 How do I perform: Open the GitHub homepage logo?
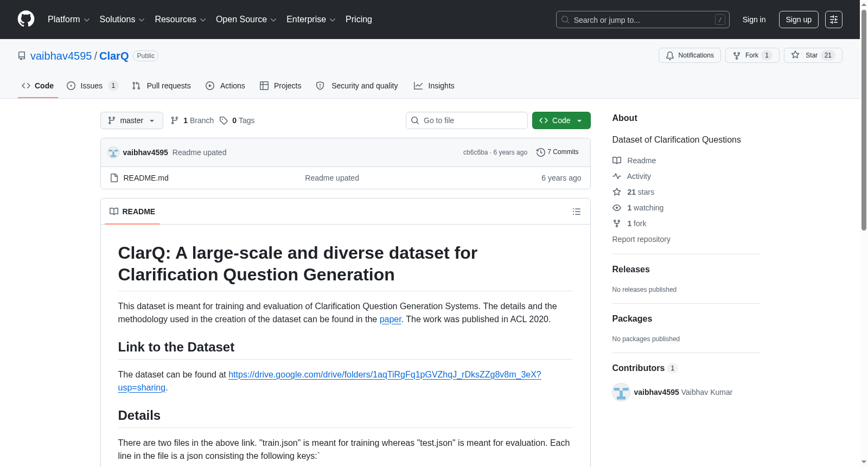point(26,19)
